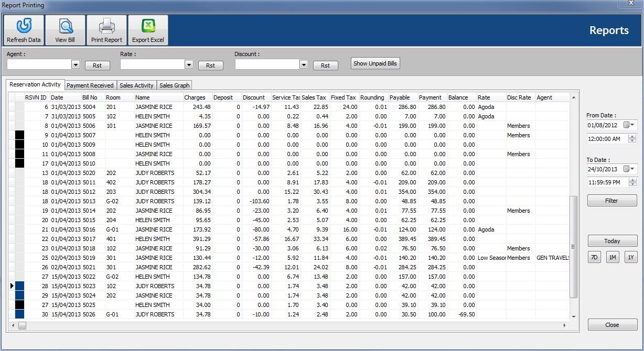Click the row selector for RSVN 28
This screenshot has width=644, height=351.
coord(13,286)
